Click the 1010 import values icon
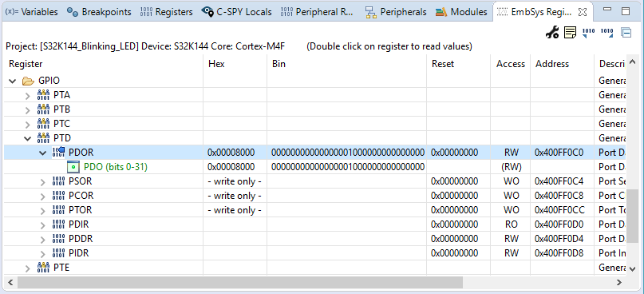This screenshot has height=294, width=644. tap(589, 33)
